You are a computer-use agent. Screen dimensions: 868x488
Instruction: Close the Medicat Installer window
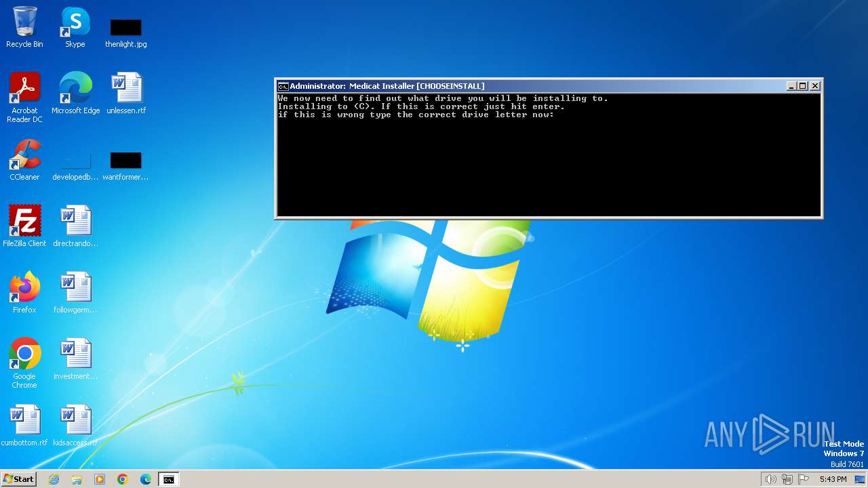click(815, 86)
